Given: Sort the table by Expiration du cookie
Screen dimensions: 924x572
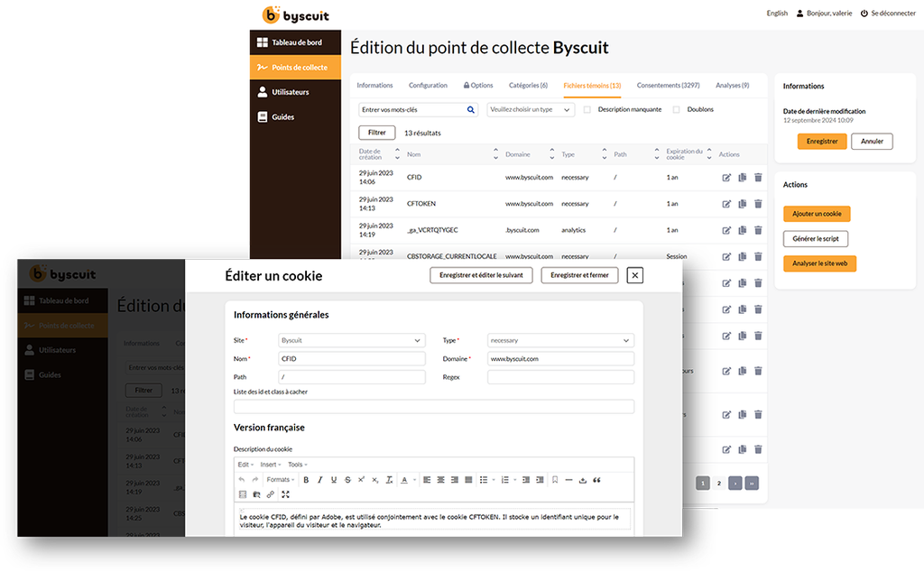Looking at the screenshot, I should pyautogui.click(x=709, y=154).
